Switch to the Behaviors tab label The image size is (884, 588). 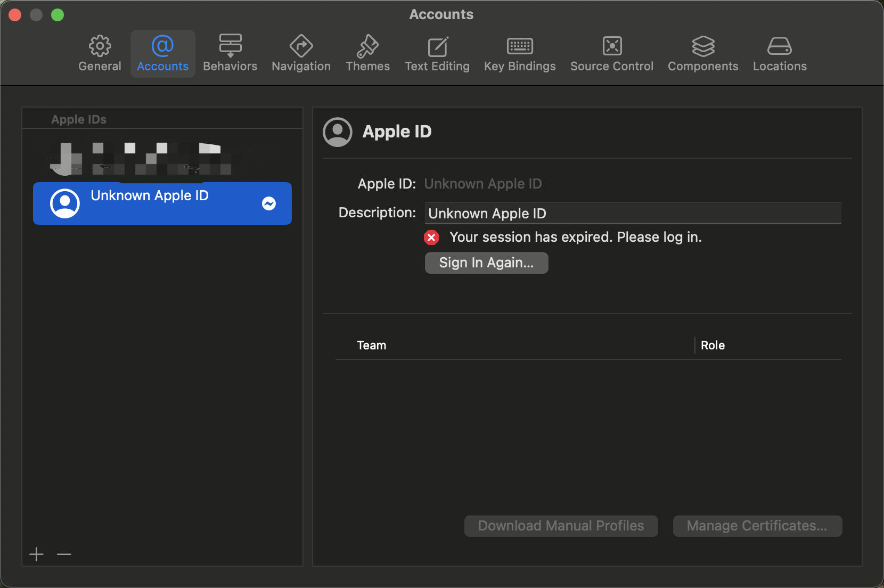point(230,67)
